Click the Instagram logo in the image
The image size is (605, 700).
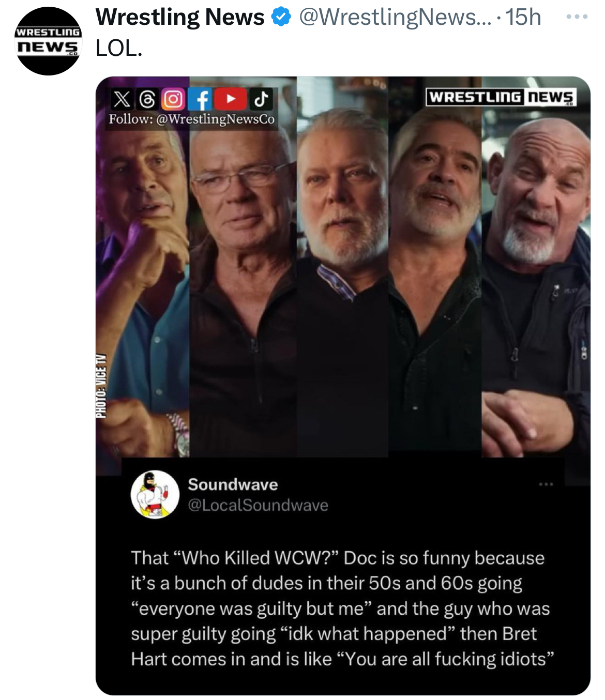(173, 99)
